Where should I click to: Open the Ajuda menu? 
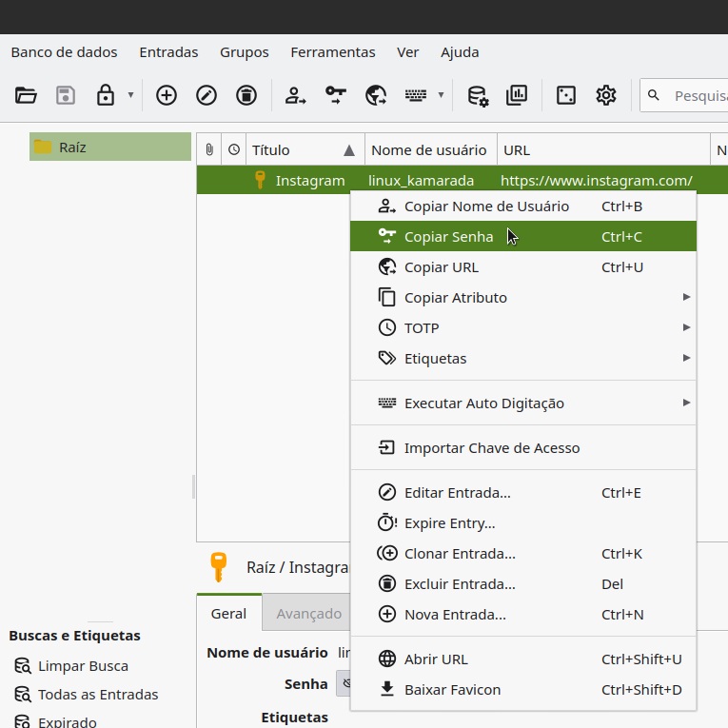[460, 52]
